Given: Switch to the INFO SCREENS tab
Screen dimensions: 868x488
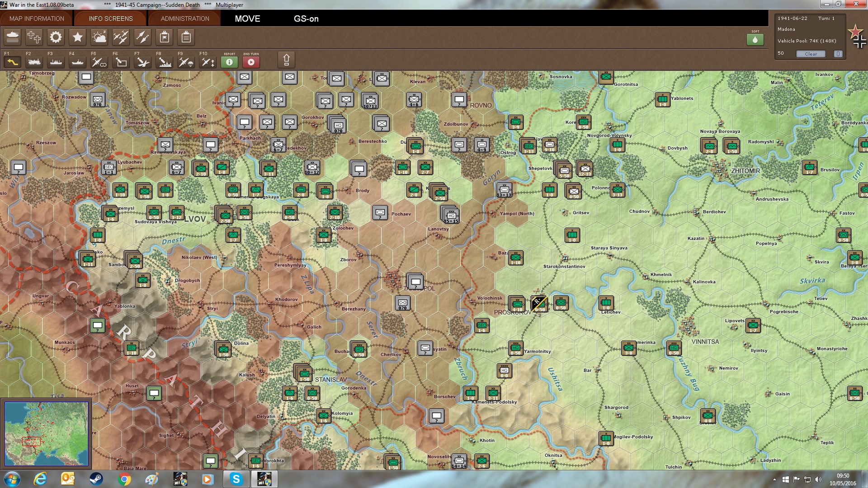Looking at the screenshot, I should tap(111, 19).
